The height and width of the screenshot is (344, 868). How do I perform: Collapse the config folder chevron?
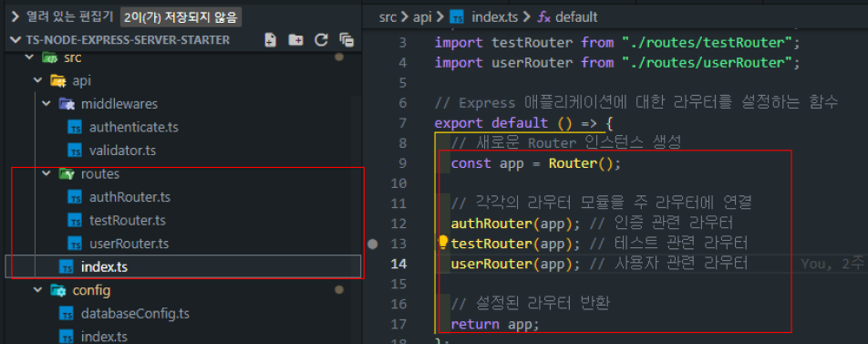click(x=38, y=290)
